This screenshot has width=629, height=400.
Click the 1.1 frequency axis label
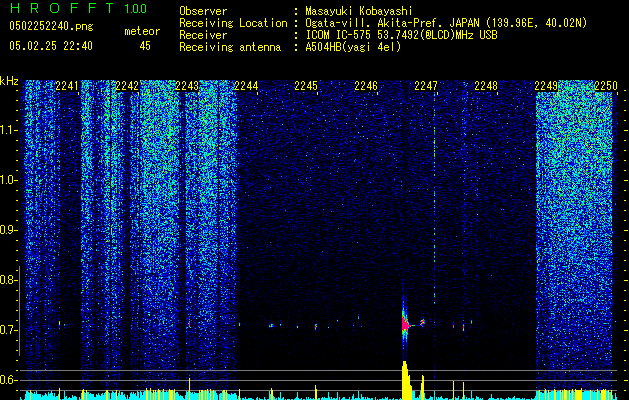9,130
